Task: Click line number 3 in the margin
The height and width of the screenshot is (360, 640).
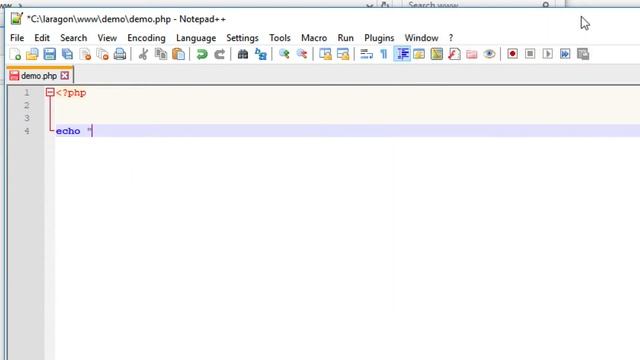Action: 27,118
